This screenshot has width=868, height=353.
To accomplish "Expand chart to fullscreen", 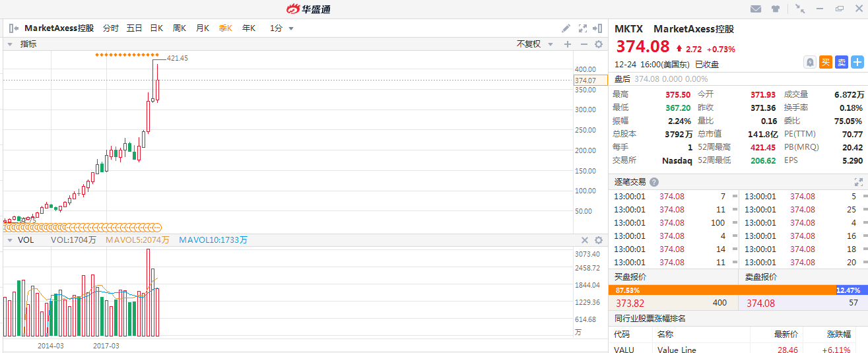I will [583, 28].
